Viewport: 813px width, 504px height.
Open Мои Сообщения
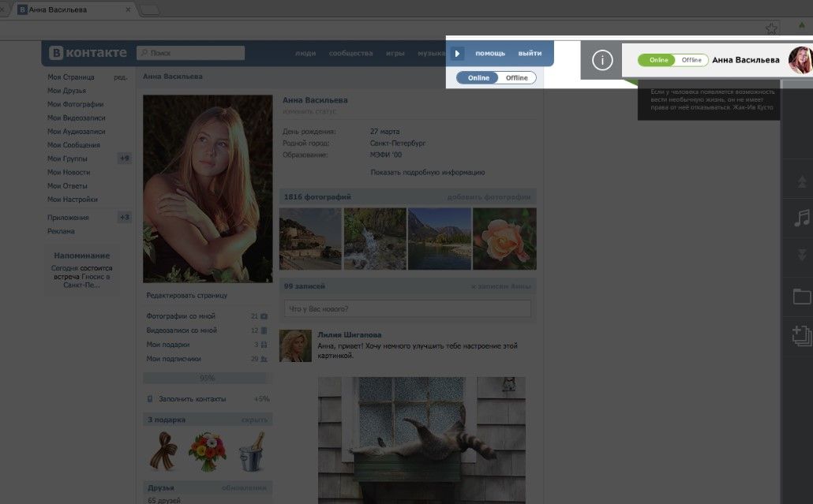point(73,145)
